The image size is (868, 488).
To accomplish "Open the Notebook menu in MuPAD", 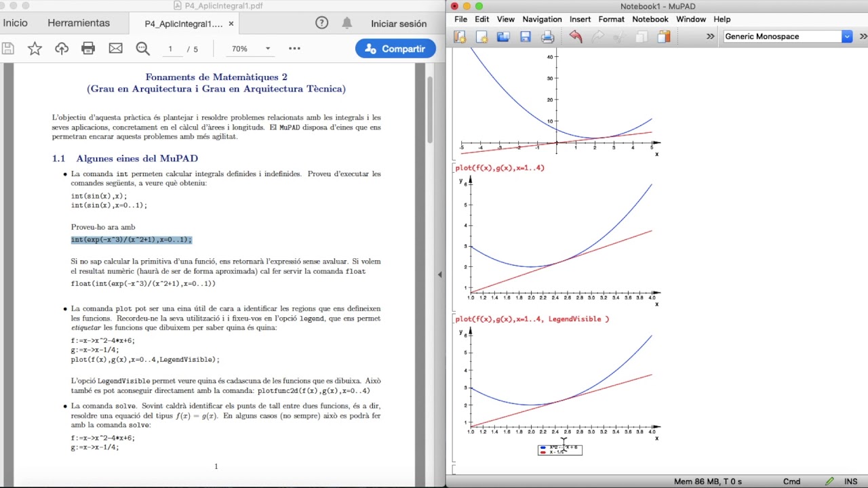I will 650,19.
